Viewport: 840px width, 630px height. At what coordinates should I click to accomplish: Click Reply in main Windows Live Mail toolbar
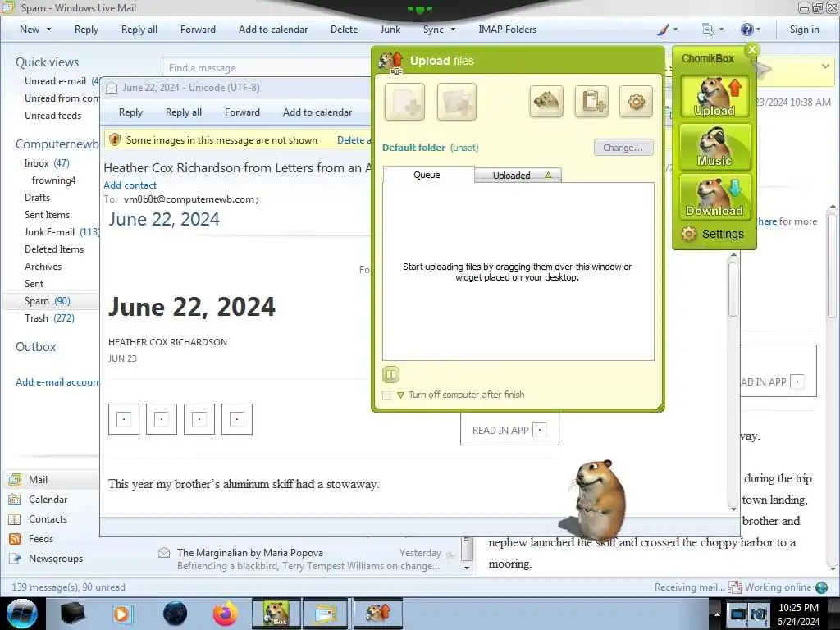(x=86, y=30)
